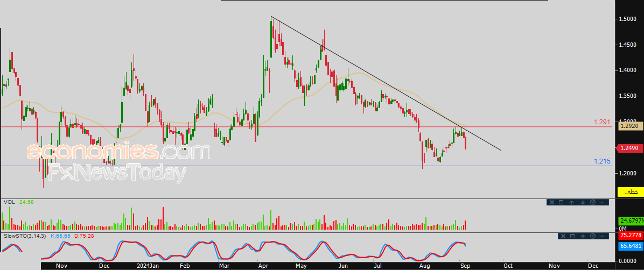Open VOL panel more options

(602, 202)
